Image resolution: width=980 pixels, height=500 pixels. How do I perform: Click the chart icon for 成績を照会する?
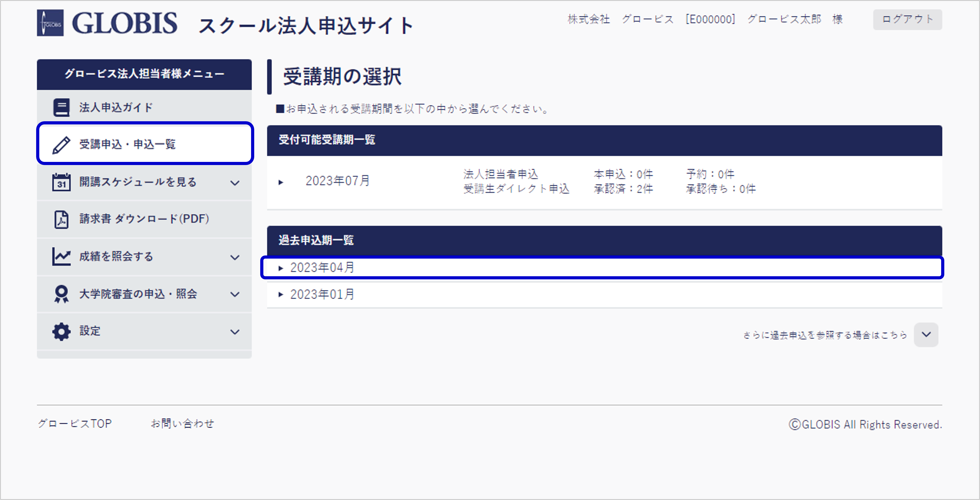tap(61, 256)
